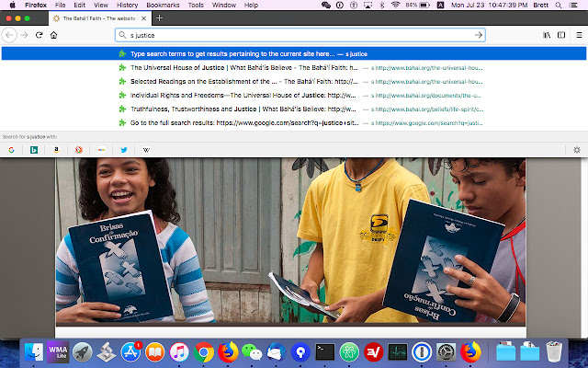The height and width of the screenshot is (368, 588).
Task: Open WeChat from the Dock
Action: click(x=252, y=352)
